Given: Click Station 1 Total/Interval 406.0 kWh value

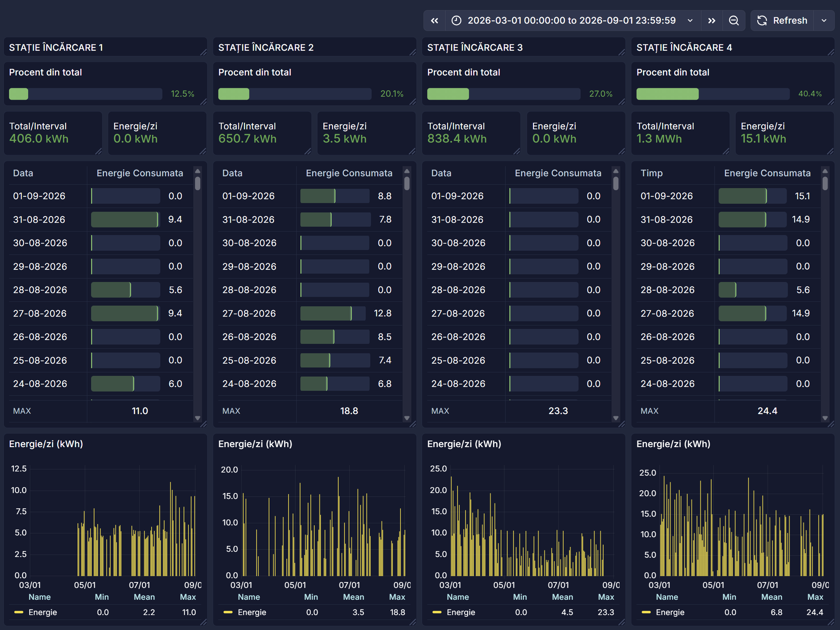Looking at the screenshot, I should click(x=39, y=139).
